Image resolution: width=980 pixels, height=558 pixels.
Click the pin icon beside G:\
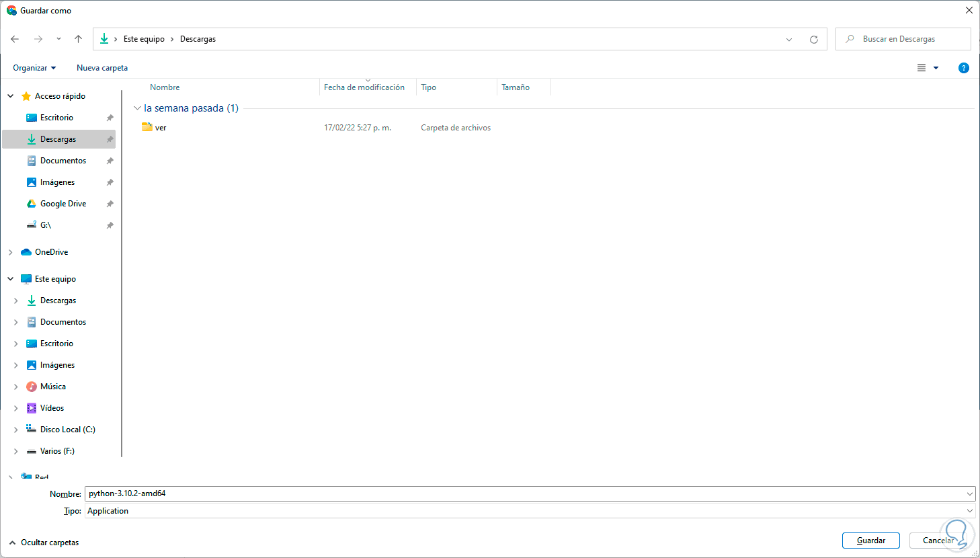click(110, 225)
